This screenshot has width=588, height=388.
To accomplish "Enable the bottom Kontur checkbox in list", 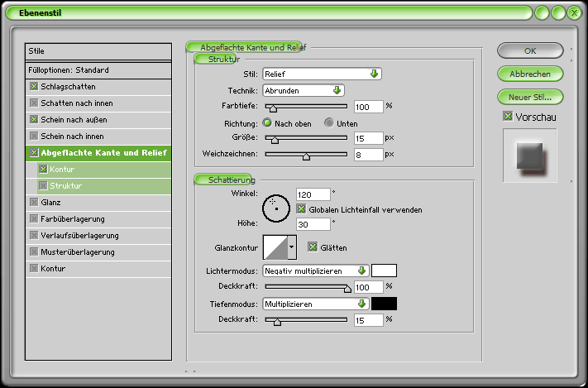I will [x=34, y=268].
